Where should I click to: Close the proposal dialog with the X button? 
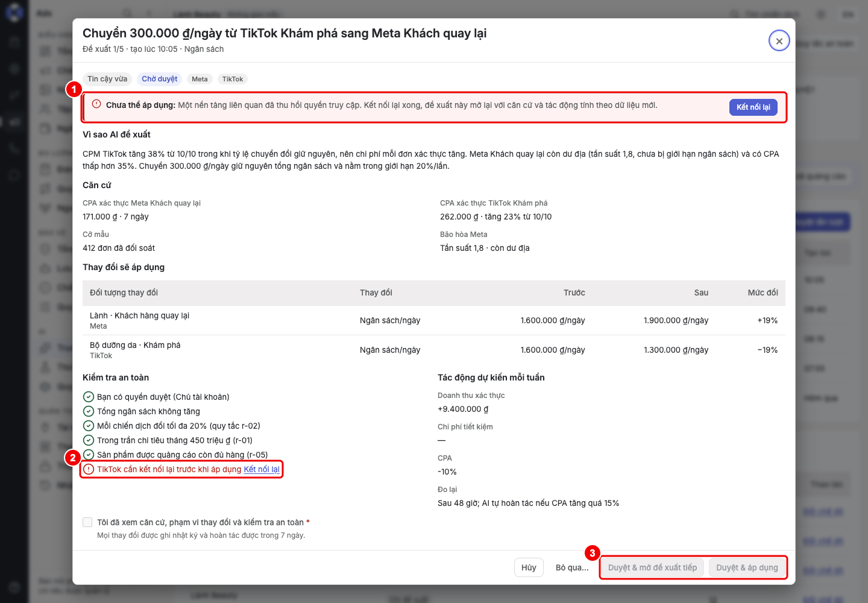pyautogui.click(x=779, y=41)
